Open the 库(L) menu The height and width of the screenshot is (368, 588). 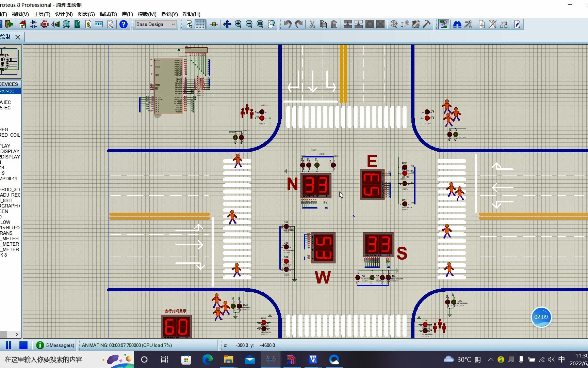(x=127, y=14)
